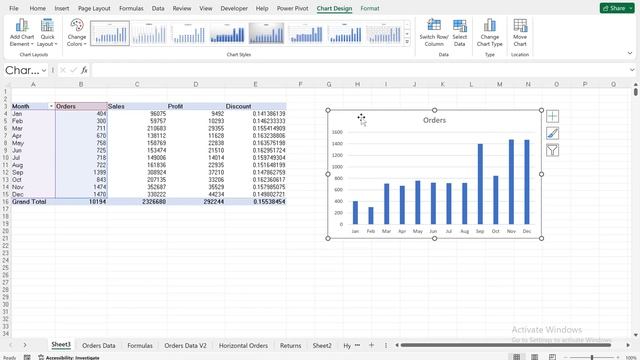This screenshot has height=360, width=640.
Task: Click the Chart Elements plus button
Action: (552, 116)
